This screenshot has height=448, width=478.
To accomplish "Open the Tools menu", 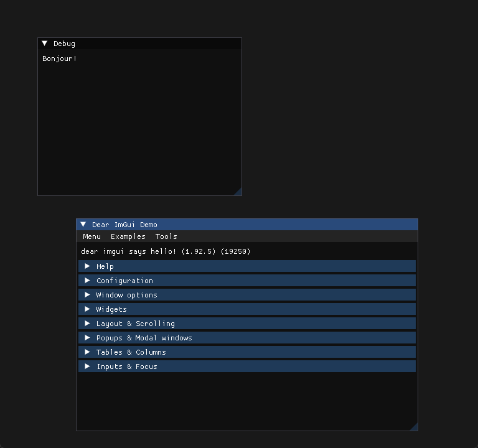I will pyautogui.click(x=166, y=236).
